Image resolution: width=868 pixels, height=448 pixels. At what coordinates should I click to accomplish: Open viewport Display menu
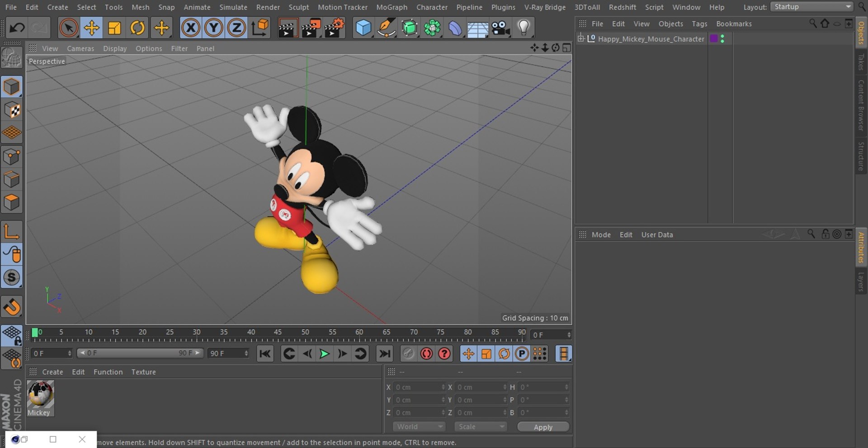(x=115, y=48)
